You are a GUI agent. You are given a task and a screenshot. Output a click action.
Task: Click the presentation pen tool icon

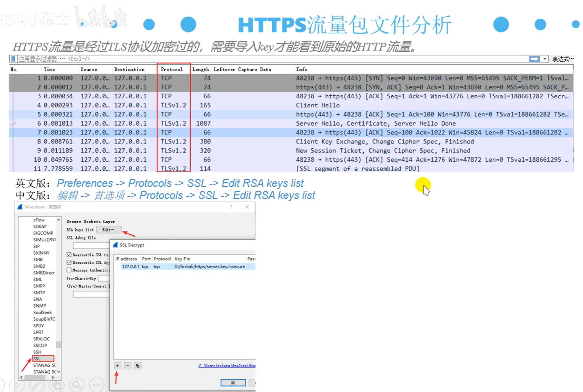click(x=37, y=385)
